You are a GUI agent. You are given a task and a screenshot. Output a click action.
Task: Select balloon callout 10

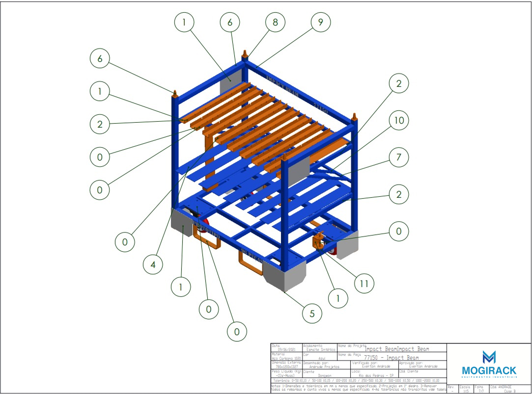pos(398,121)
